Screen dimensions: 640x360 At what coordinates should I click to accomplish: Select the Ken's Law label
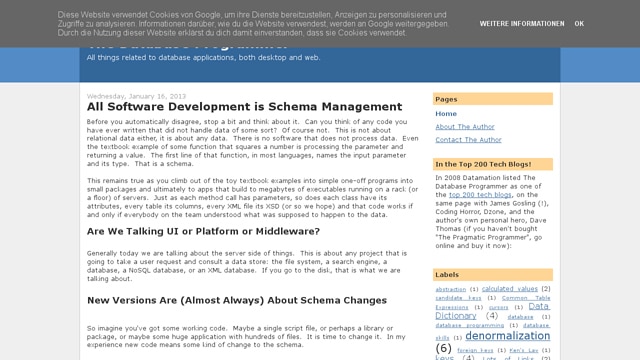click(524, 350)
